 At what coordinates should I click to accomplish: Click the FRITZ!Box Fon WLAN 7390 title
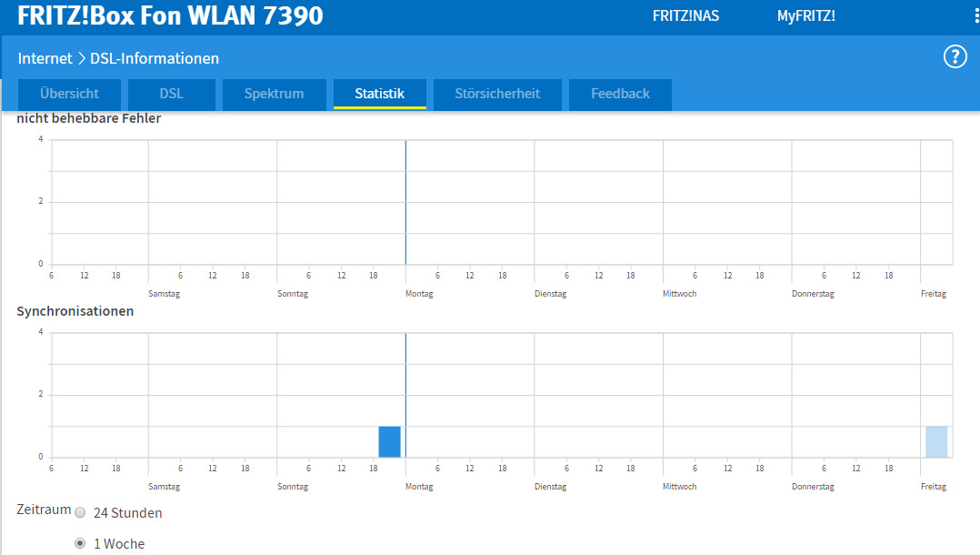tap(170, 15)
